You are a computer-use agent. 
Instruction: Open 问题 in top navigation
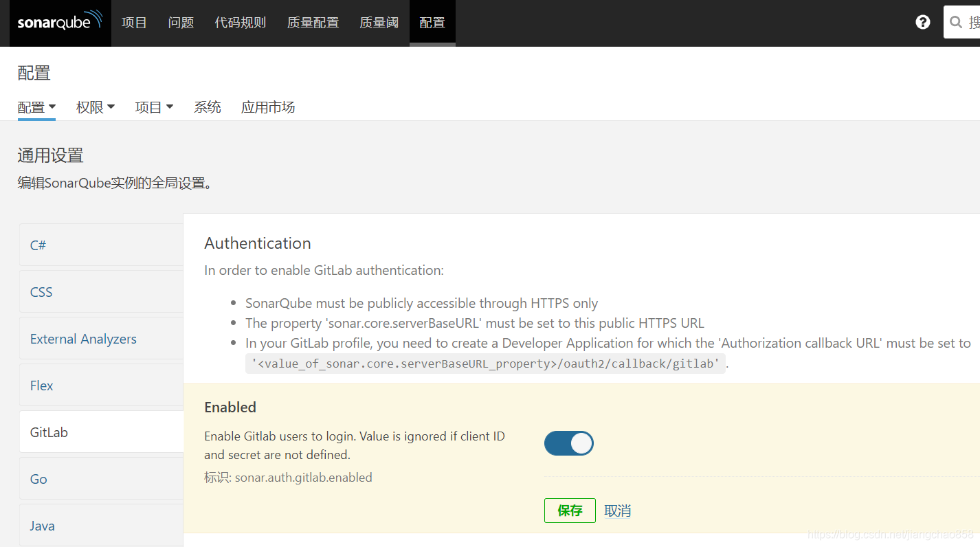tap(181, 23)
